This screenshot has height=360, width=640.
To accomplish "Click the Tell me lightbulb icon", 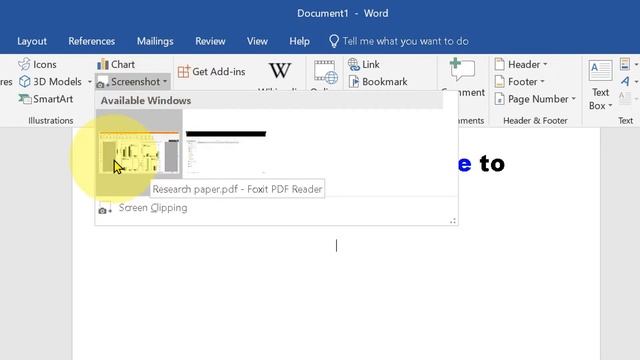I will click(x=333, y=41).
